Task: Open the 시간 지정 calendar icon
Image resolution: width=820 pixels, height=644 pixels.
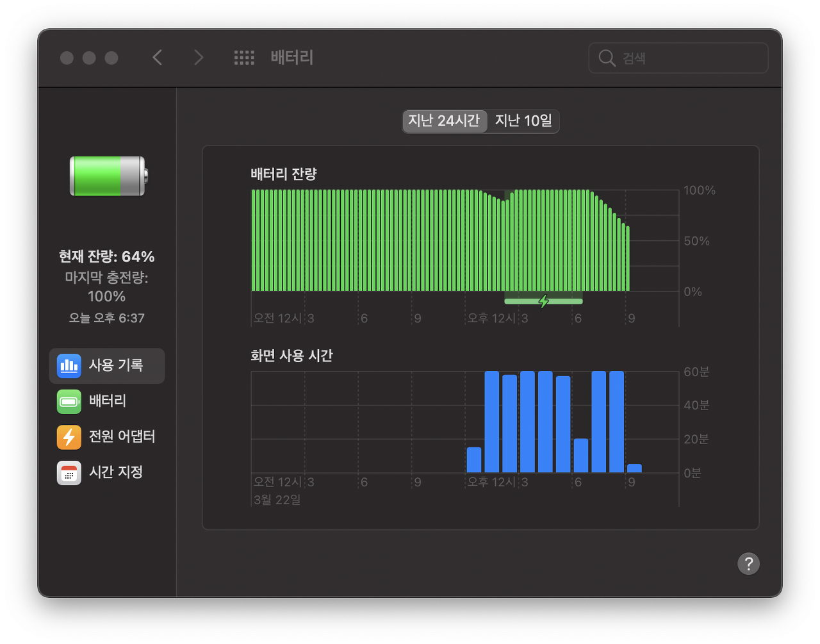Action: click(x=69, y=473)
